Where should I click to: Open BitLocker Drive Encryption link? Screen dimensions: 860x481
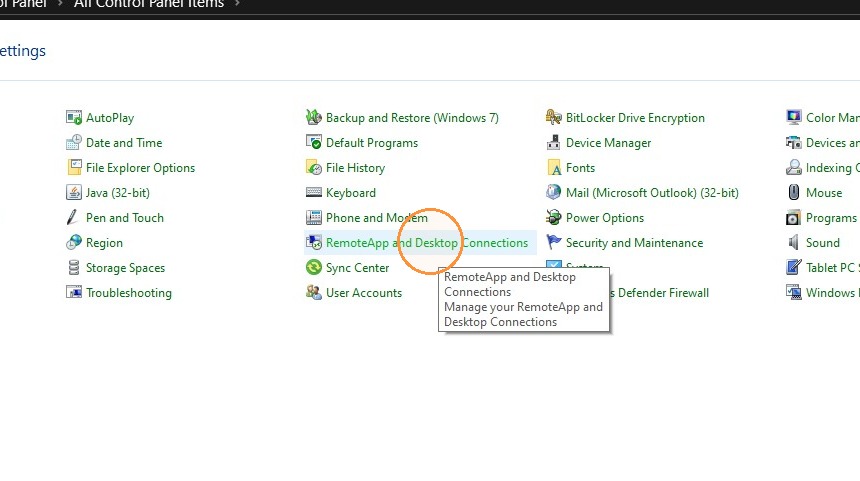pos(635,118)
